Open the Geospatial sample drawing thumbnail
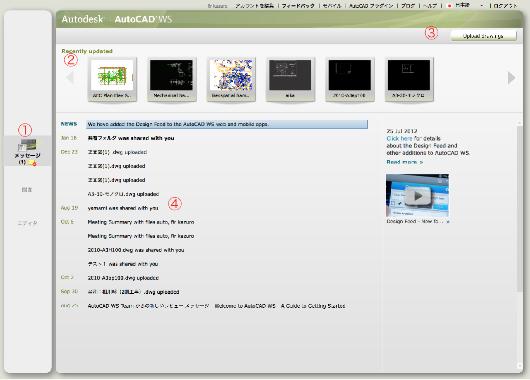 tap(231, 79)
